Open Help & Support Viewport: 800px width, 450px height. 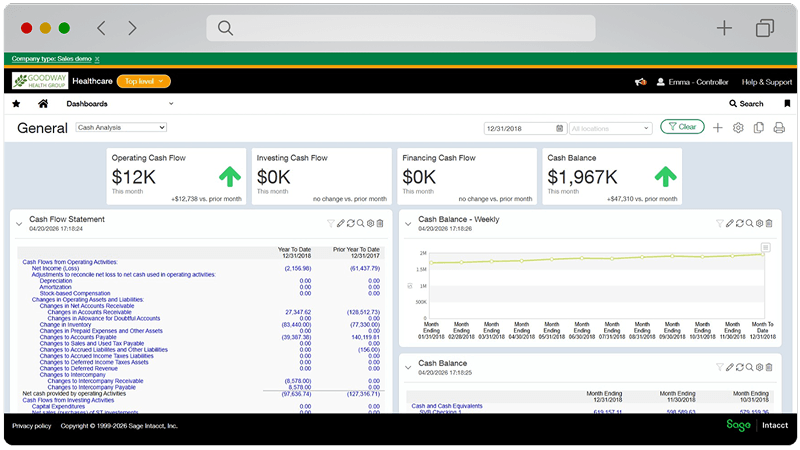[767, 82]
